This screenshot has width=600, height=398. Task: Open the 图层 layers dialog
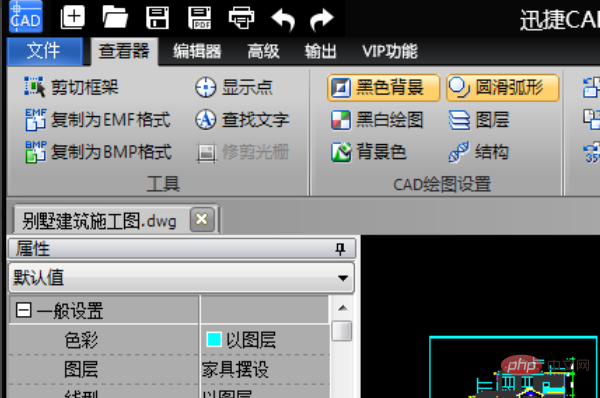click(479, 120)
